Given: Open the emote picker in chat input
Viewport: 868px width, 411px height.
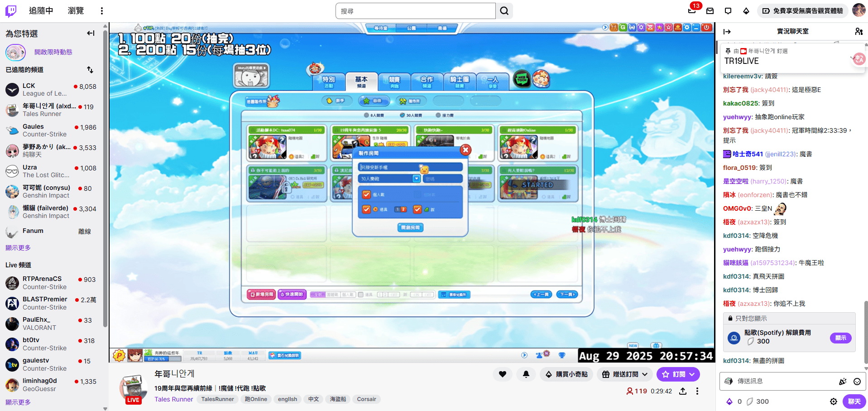Looking at the screenshot, I should pos(857,382).
